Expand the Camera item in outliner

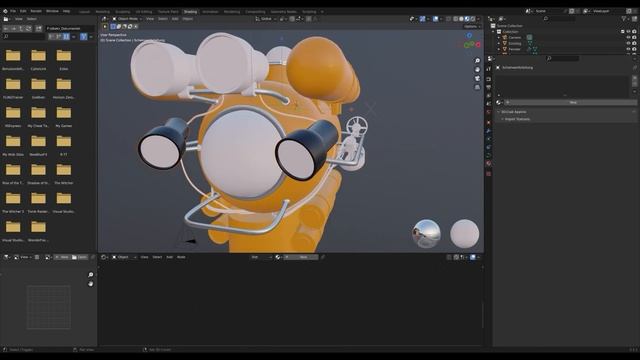(499, 37)
